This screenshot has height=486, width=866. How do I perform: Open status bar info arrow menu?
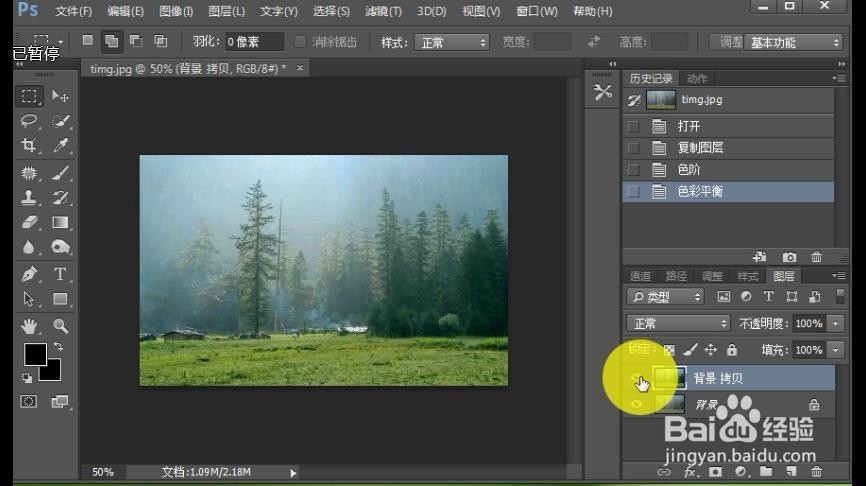[x=293, y=473]
